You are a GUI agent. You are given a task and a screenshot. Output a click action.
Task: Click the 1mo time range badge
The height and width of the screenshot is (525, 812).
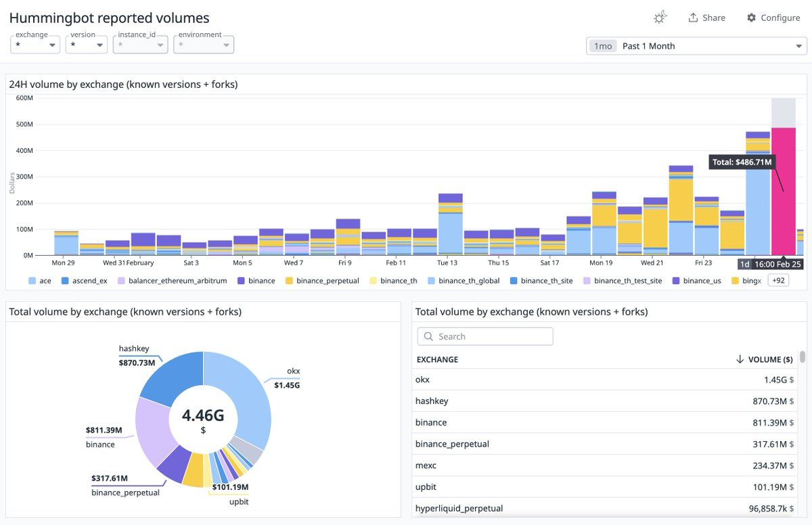pos(602,46)
